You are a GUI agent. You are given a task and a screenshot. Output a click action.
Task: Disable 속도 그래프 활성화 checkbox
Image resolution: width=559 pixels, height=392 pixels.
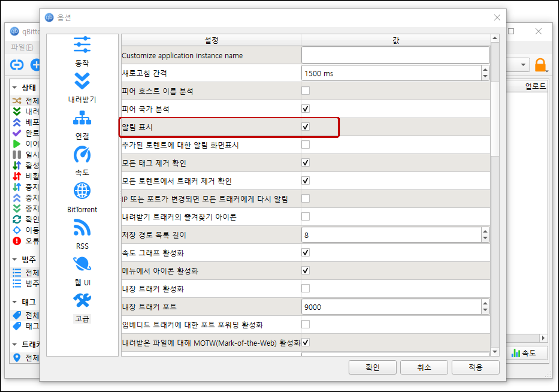tap(306, 253)
